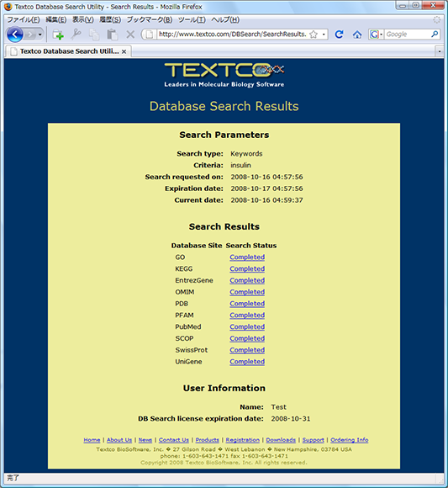Click the copy pages icon
The height and width of the screenshot is (488, 448).
(x=94, y=34)
